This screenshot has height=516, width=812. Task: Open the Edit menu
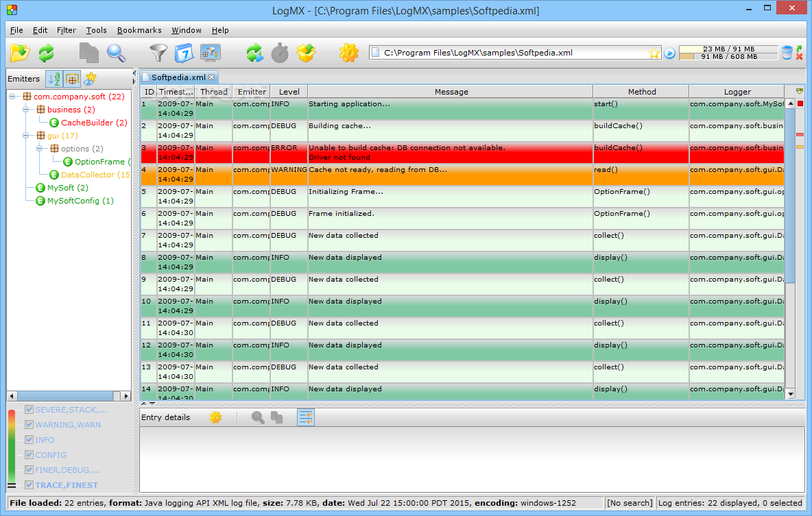[40, 30]
